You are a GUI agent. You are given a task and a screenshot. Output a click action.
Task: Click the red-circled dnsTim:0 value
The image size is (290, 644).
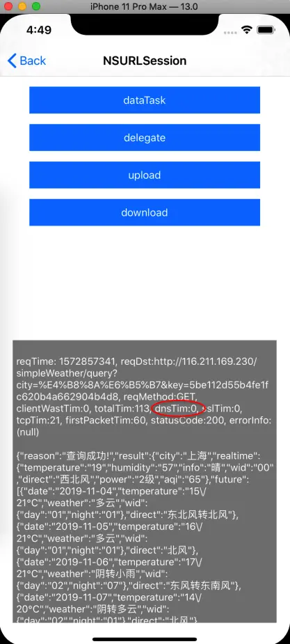[177, 409]
